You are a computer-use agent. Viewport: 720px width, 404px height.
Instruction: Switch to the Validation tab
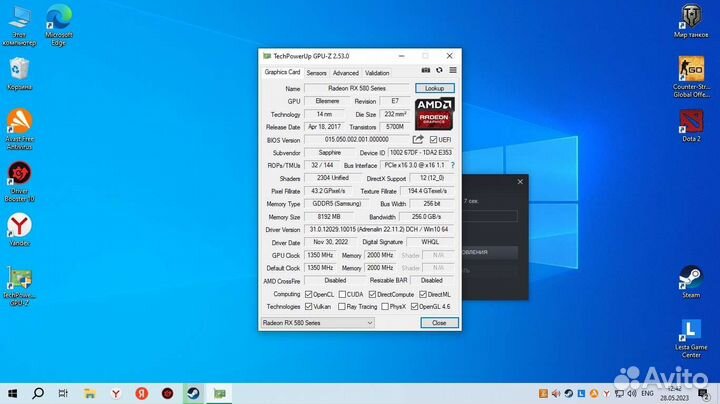377,73
